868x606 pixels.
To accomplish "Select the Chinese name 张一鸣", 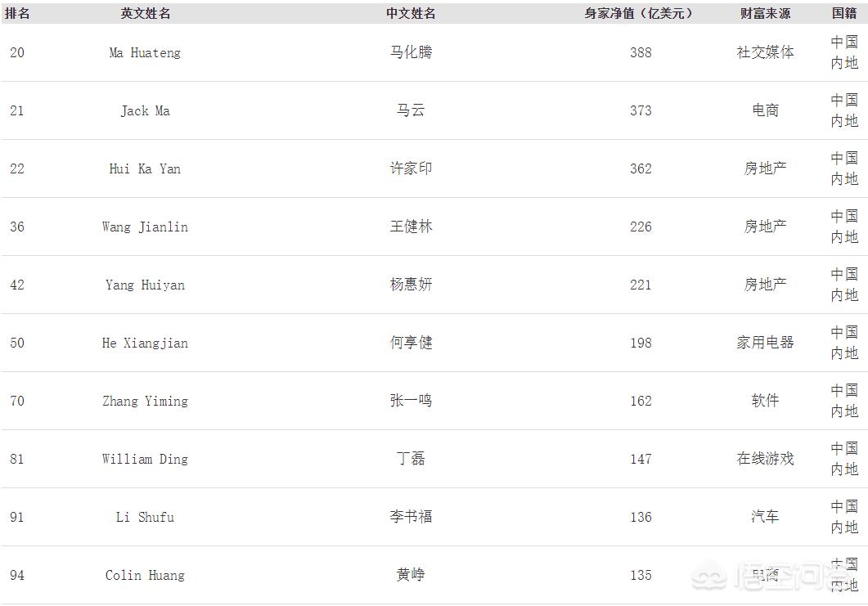I will click(411, 401).
